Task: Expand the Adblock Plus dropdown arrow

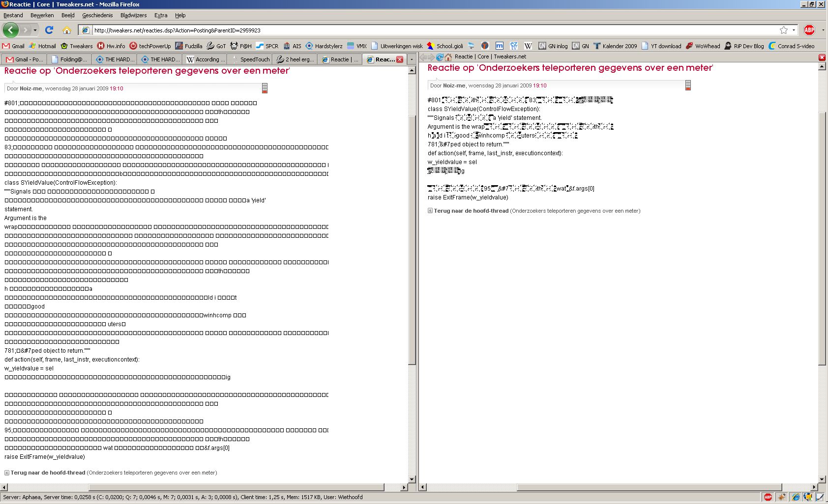Action: point(823,30)
